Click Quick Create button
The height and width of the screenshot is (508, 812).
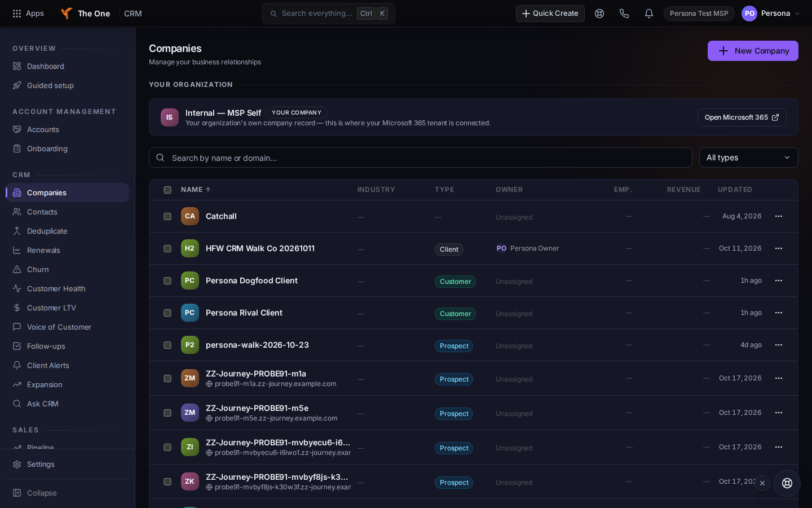(x=550, y=14)
